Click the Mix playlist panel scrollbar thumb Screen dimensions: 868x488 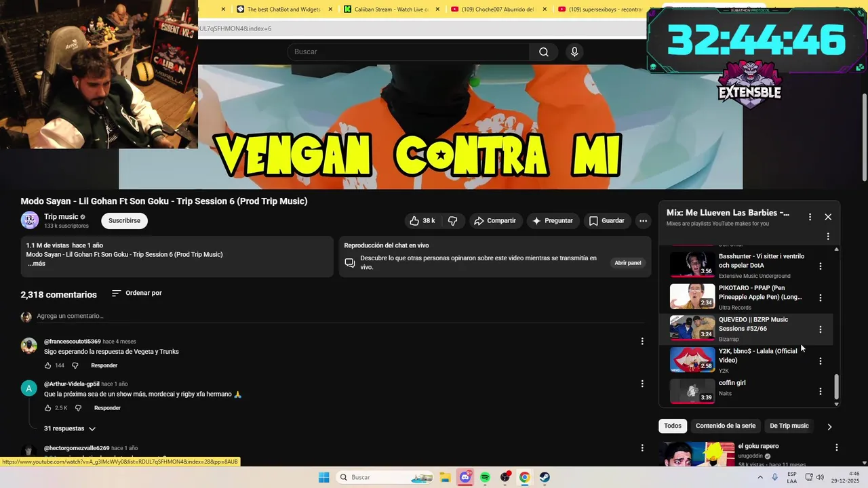coord(836,387)
